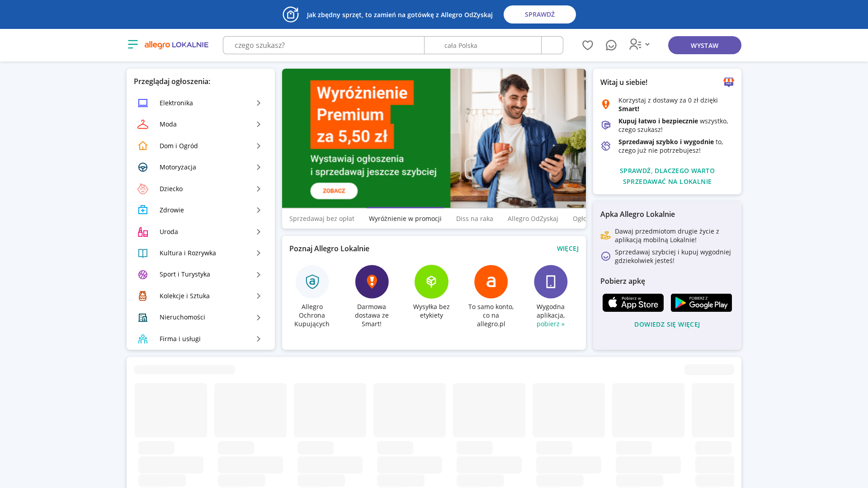Expand Uroda category chevron
The image size is (868, 488).
[x=259, y=232]
